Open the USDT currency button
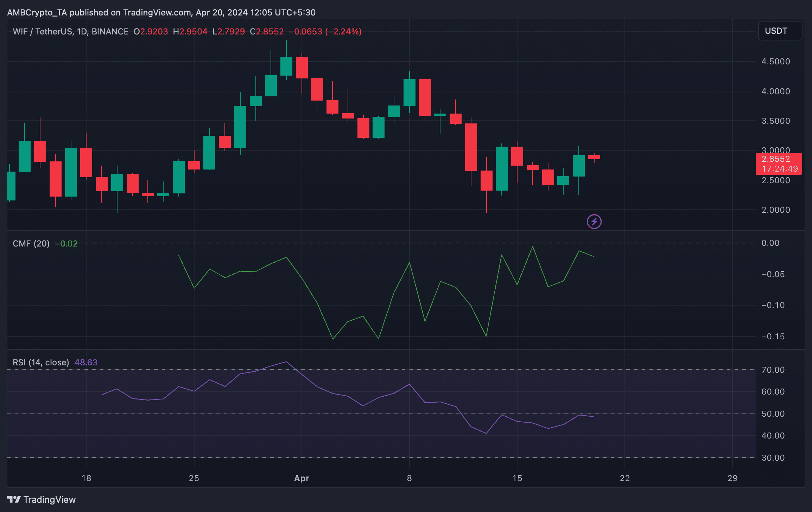The image size is (812, 512). [780, 31]
